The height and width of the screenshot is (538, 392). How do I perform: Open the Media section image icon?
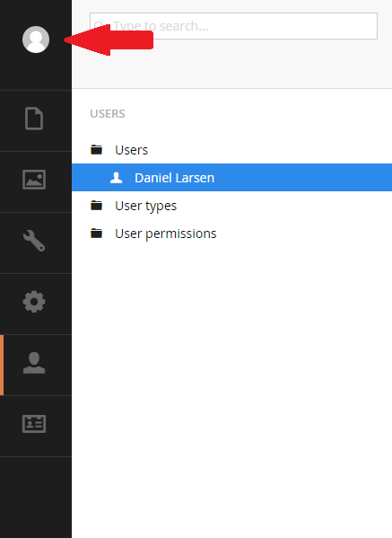point(34,180)
